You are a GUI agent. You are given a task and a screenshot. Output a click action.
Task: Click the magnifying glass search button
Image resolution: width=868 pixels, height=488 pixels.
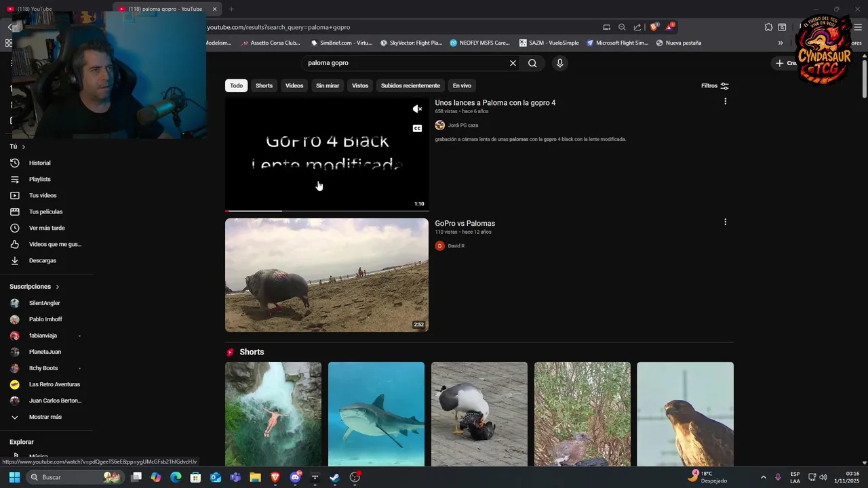coord(532,63)
